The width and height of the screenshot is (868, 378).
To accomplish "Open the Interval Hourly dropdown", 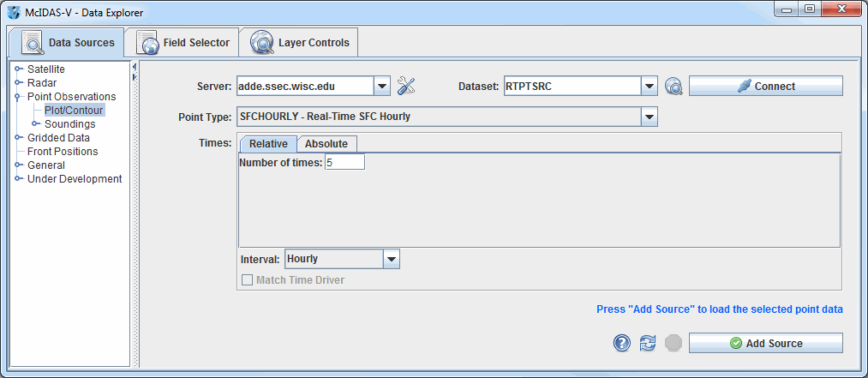I will coord(391,259).
